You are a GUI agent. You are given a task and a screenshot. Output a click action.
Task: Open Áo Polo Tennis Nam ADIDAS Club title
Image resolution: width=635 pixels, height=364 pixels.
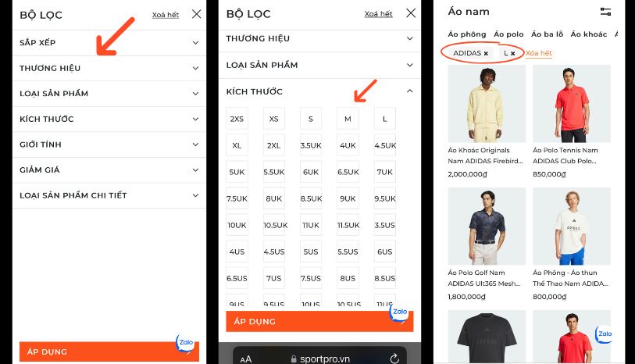point(565,155)
